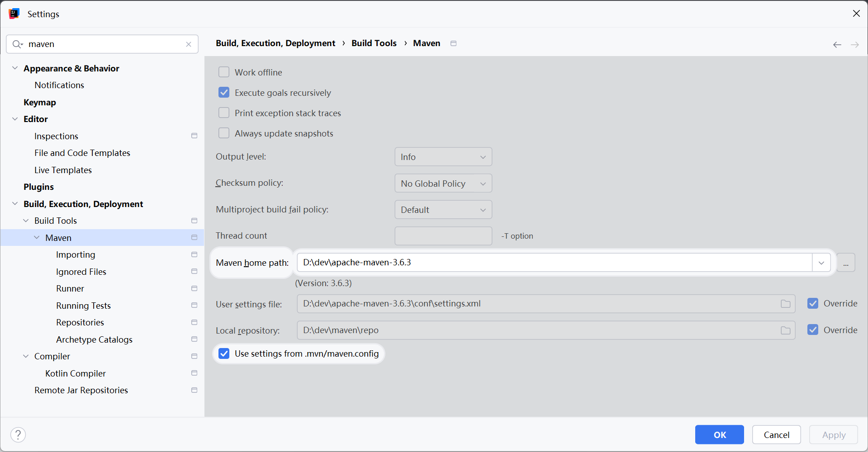Enable Print exception stack traces
The height and width of the screenshot is (452, 868).
click(x=224, y=113)
